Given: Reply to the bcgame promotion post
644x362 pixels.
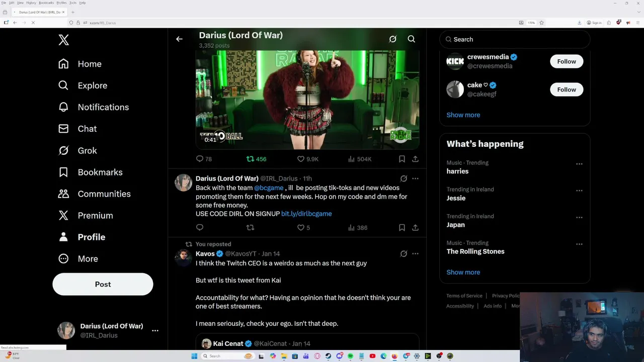Looking at the screenshot, I should pos(200,228).
